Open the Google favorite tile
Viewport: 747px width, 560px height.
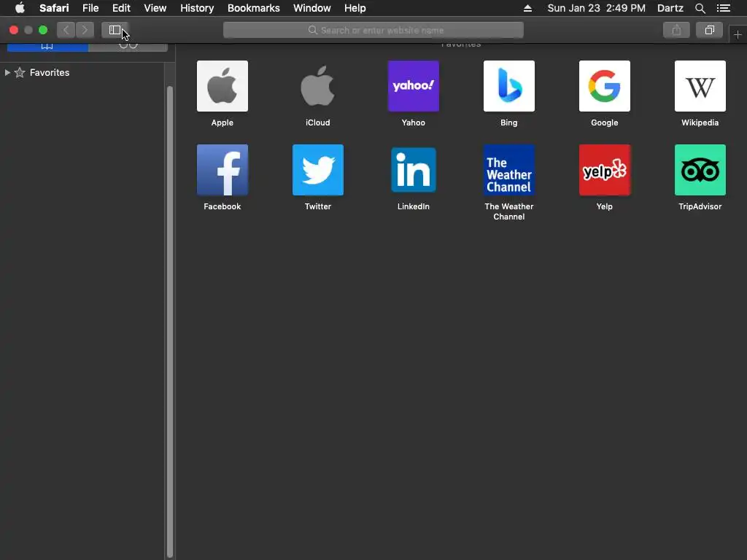(x=605, y=86)
